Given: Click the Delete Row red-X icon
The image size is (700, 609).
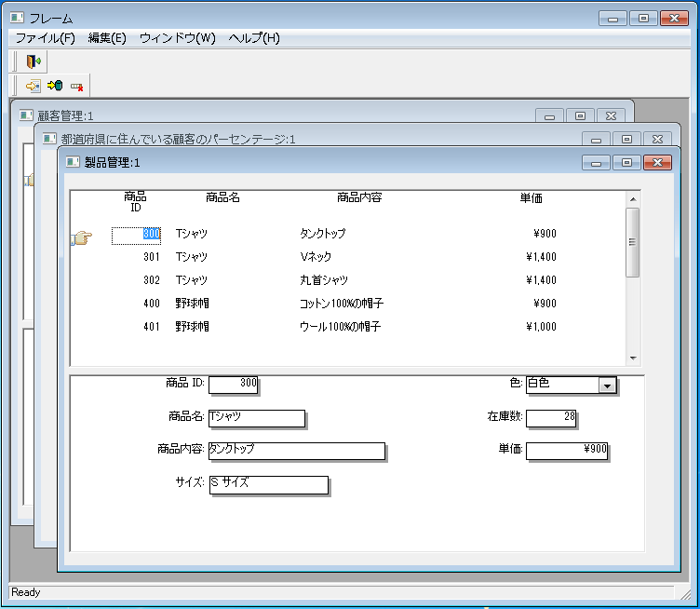Looking at the screenshot, I should pos(76,87).
